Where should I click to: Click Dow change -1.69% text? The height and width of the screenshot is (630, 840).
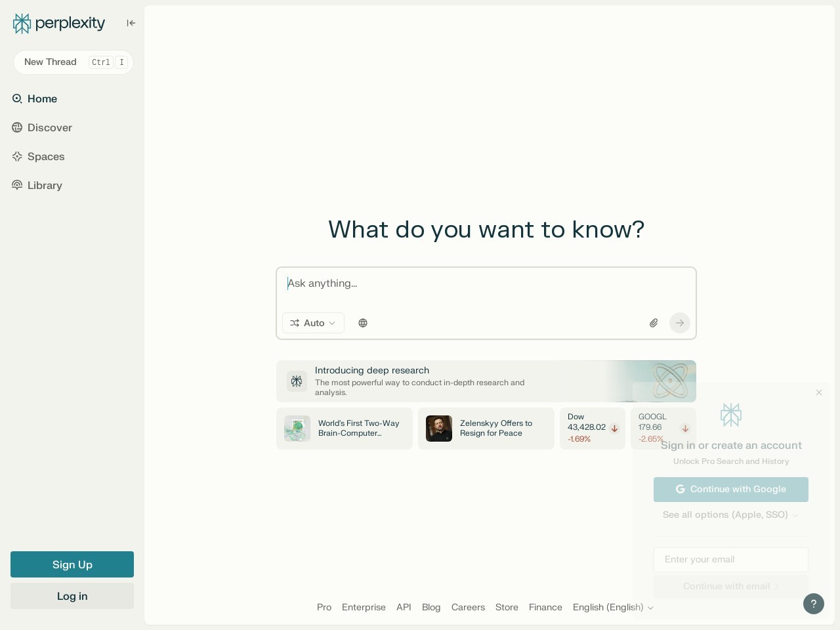click(x=579, y=439)
